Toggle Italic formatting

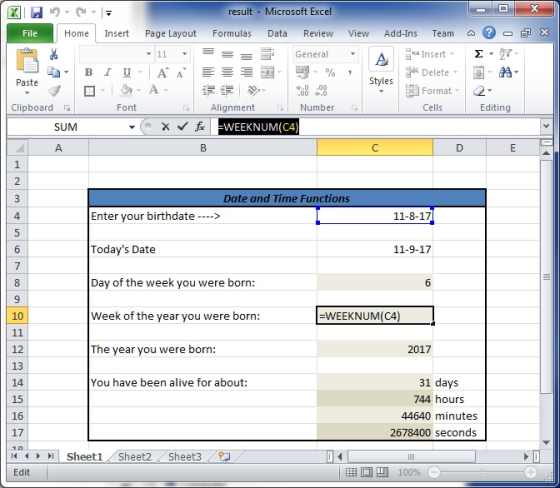108,73
